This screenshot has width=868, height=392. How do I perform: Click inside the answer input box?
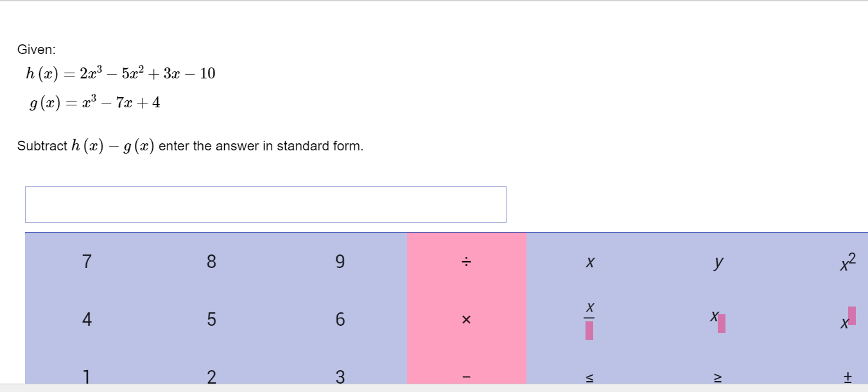tap(265, 204)
